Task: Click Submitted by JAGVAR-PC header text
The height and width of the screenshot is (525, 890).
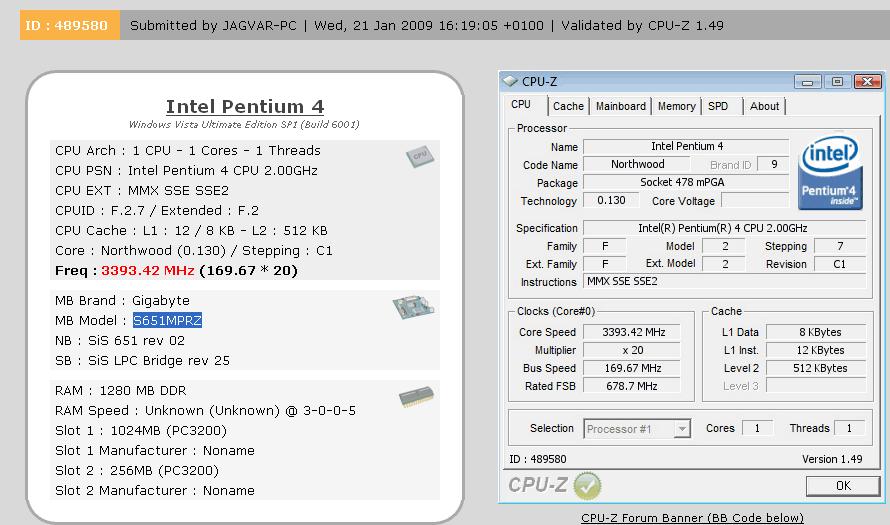Action: [x=213, y=26]
